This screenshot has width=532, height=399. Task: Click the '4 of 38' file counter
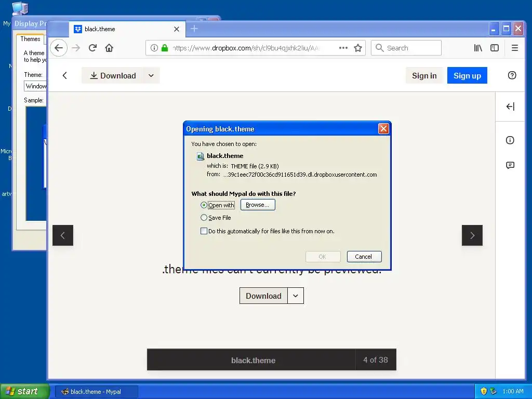click(x=376, y=360)
